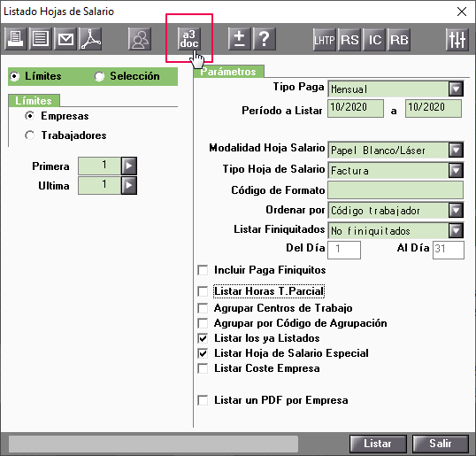476x456 pixels.
Task: Export to PDF with the Acrobat icon
Action: coord(90,39)
